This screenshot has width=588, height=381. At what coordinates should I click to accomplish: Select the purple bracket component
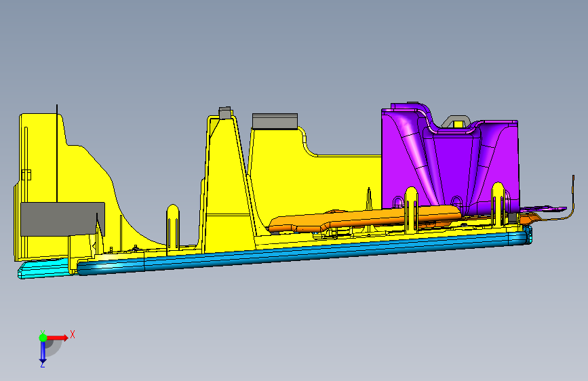point(450,161)
